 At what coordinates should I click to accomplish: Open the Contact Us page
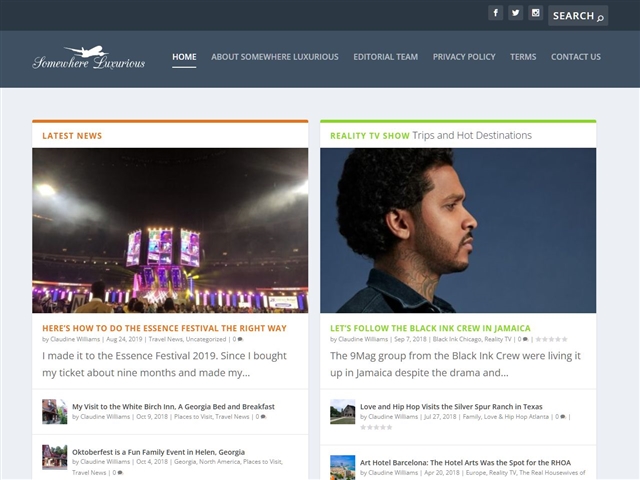coord(576,57)
